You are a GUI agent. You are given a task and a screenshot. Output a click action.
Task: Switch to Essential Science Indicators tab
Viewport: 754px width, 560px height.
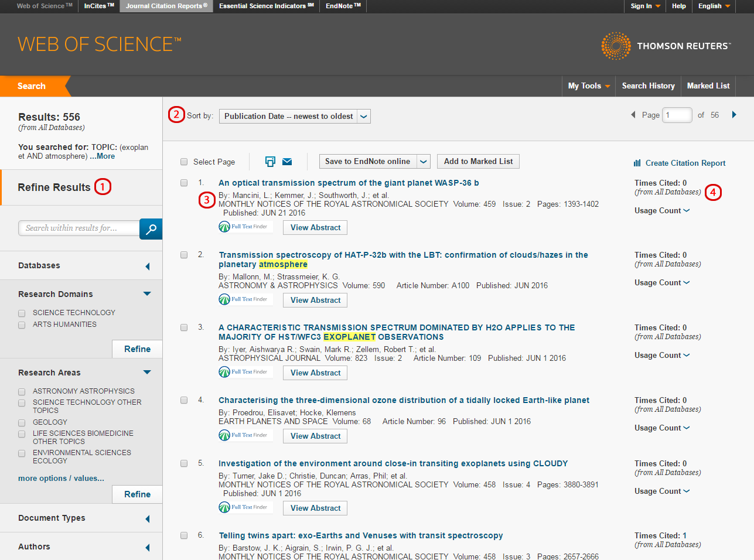tap(267, 6)
